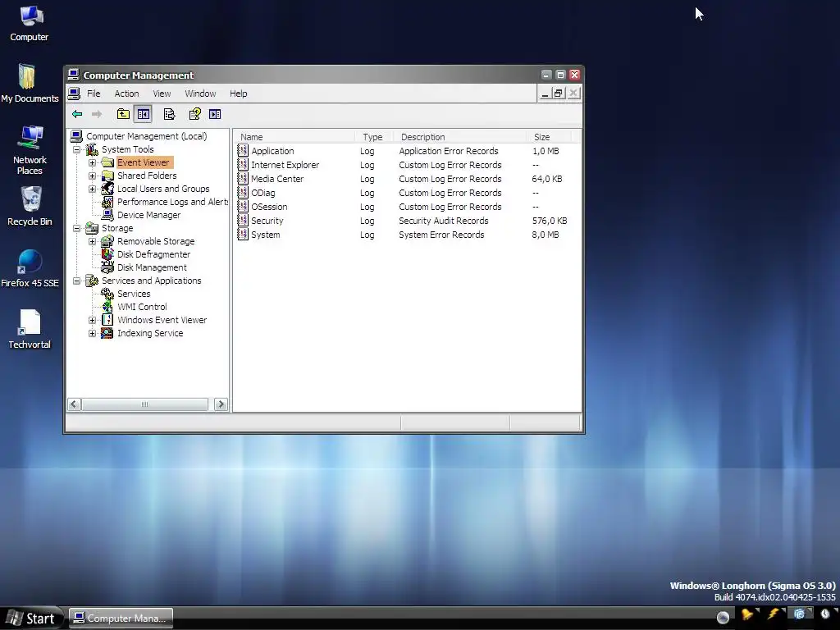840x630 pixels.
Task: Select the Internet Explorer log entry
Action: (x=285, y=165)
